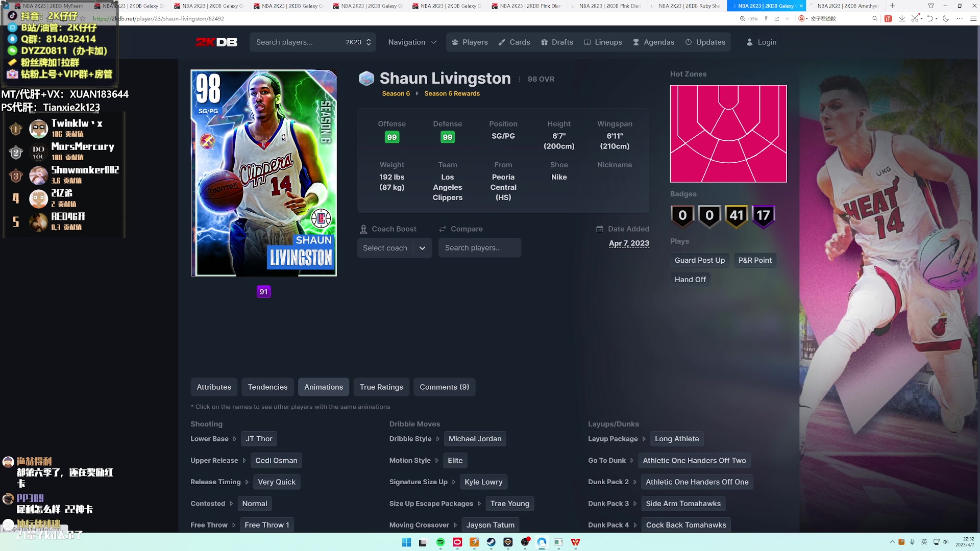Click the Drafts gift icon

[545, 42]
